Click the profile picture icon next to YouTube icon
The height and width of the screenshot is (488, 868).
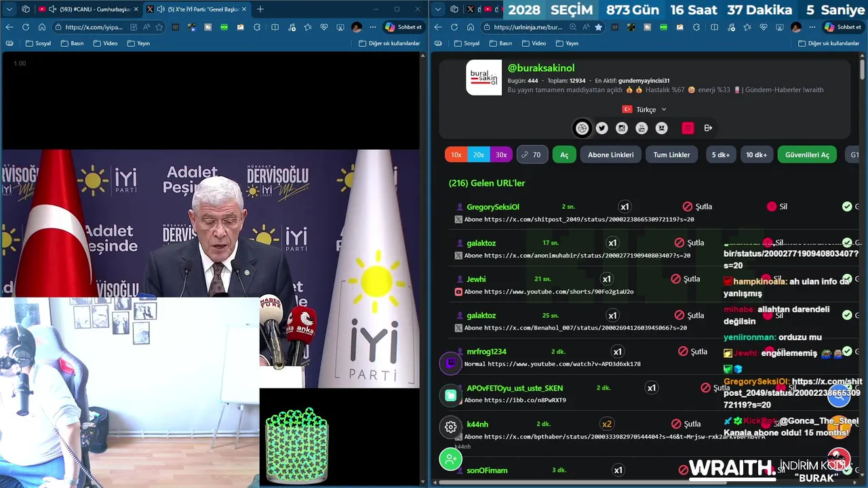pyautogui.click(x=661, y=128)
